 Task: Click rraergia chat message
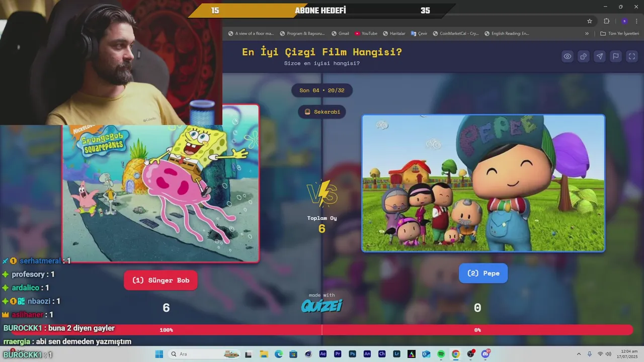pyautogui.click(x=67, y=342)
